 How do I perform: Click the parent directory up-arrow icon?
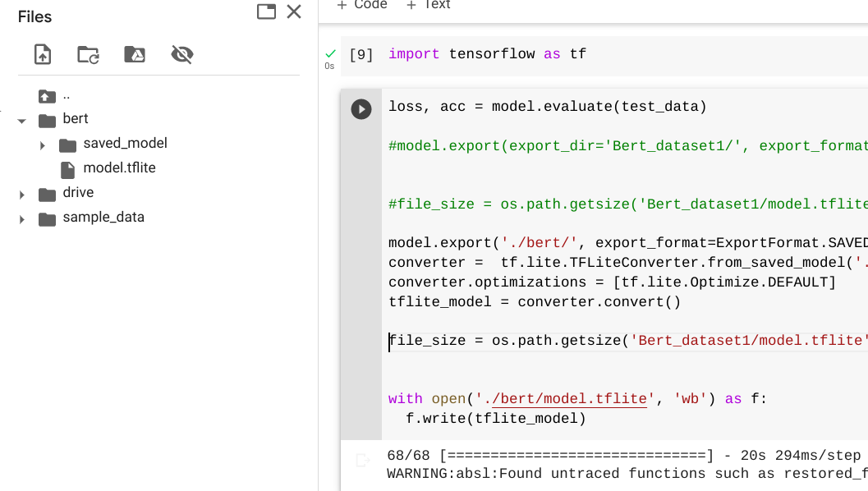point(48,95)
